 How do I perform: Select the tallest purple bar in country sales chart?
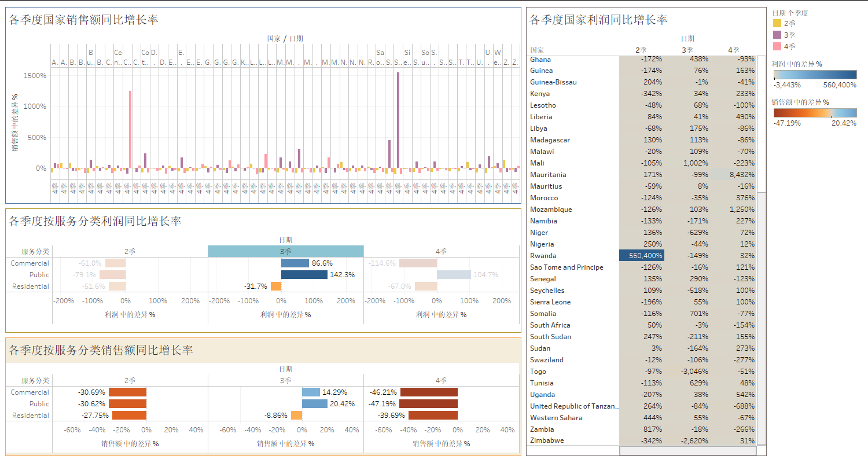pyautogui.click(x=398, y=120)
